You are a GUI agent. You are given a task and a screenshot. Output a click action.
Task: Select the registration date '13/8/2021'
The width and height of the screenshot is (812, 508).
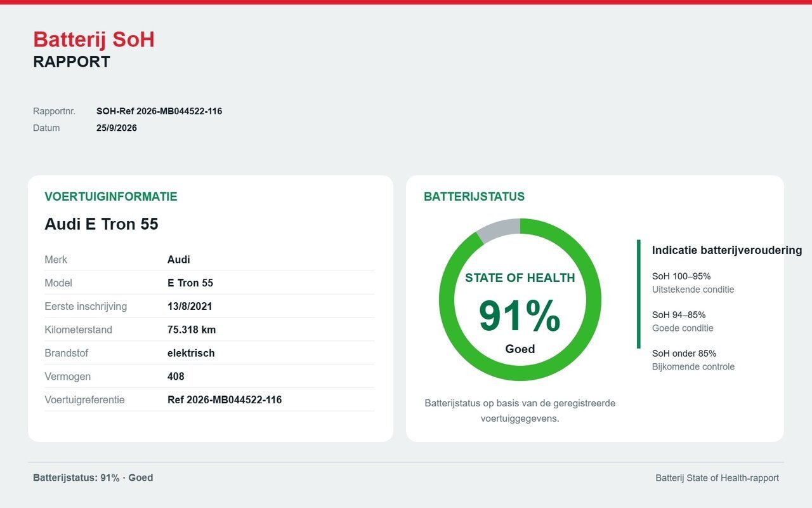point(190,306)
